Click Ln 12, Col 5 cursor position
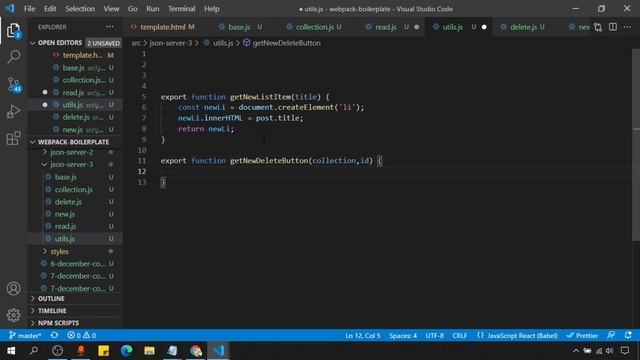640x360 pixels. pyautogui.click(x=363, y=336)
